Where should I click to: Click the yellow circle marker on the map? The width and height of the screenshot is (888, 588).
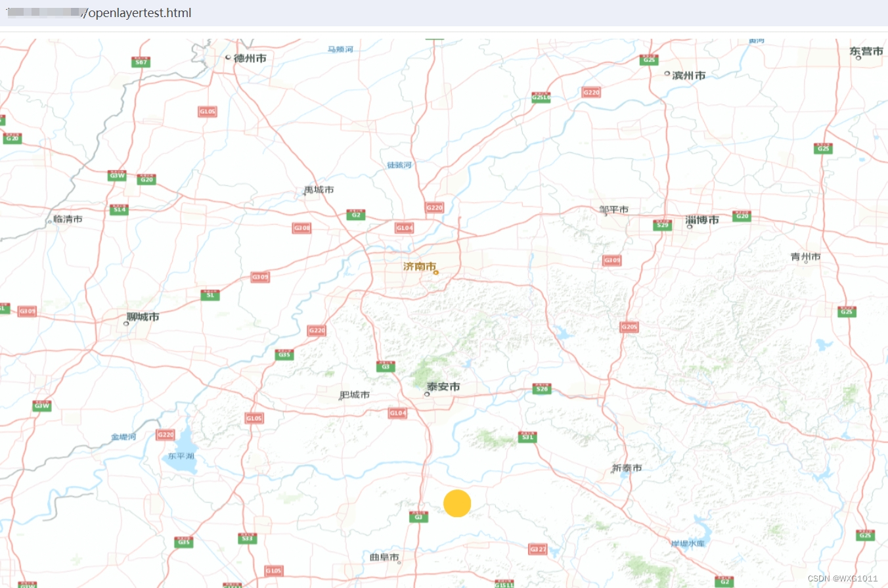click(457, 503)
